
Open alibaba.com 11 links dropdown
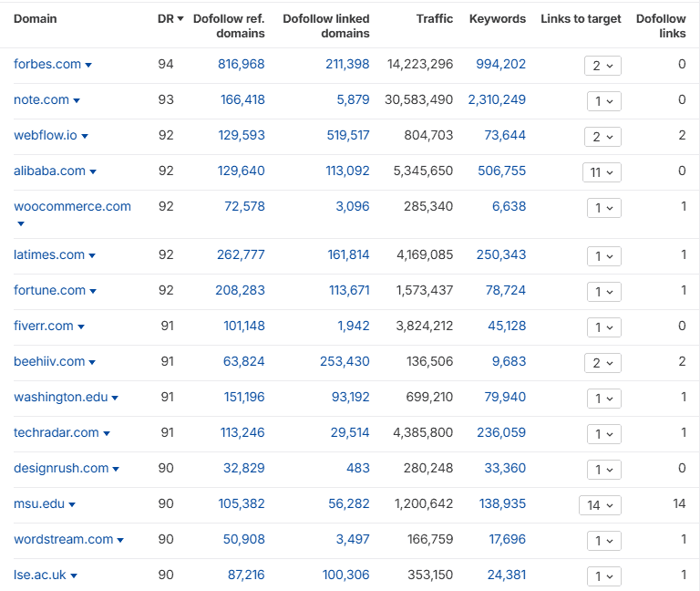[602, 172]
